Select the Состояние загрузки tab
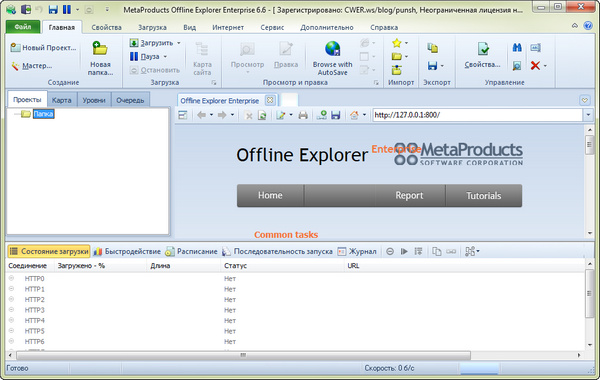The height and width of the screenshot is (380, 600). pos(49,251)
